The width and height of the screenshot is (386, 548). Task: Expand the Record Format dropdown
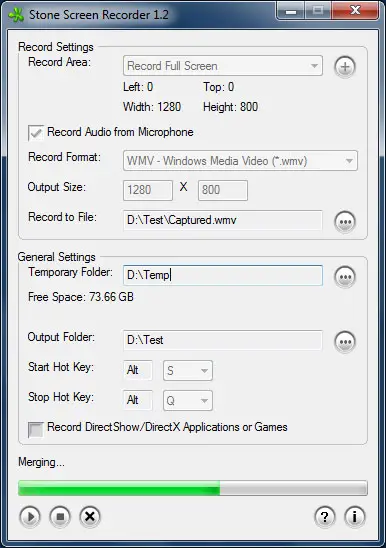[240, 161]
